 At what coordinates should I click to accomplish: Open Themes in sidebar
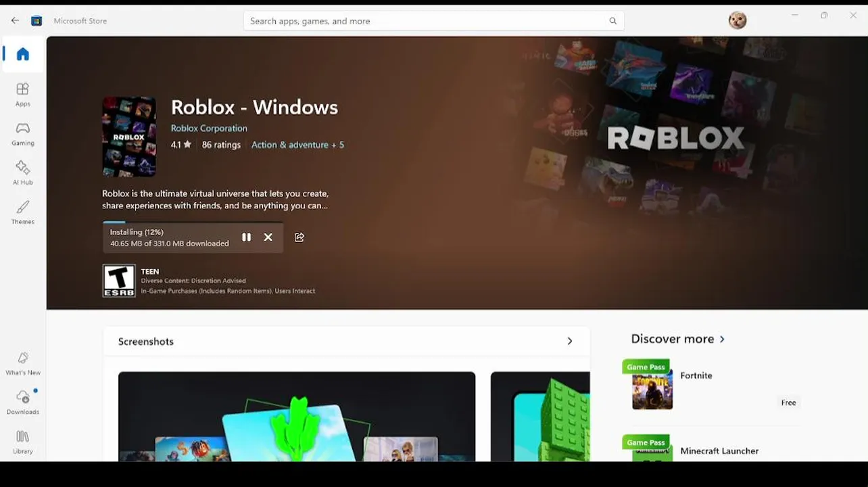pos(23,212)
